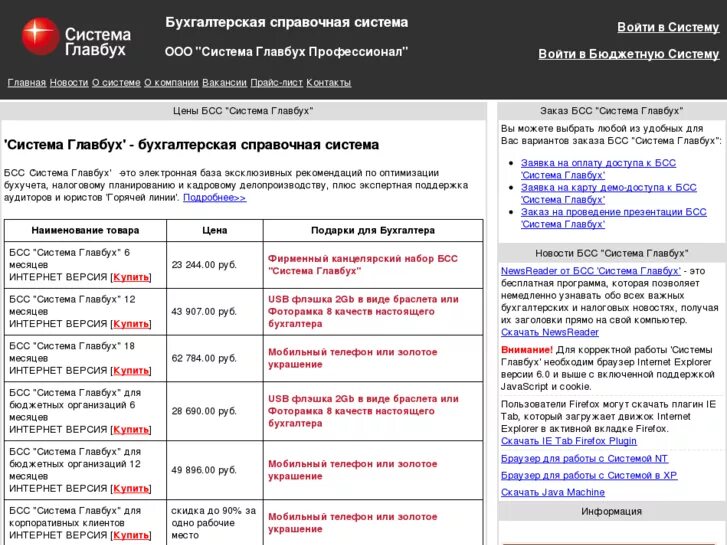
Task: Click Скачать Java Machine link
Action: pos(553,492)
